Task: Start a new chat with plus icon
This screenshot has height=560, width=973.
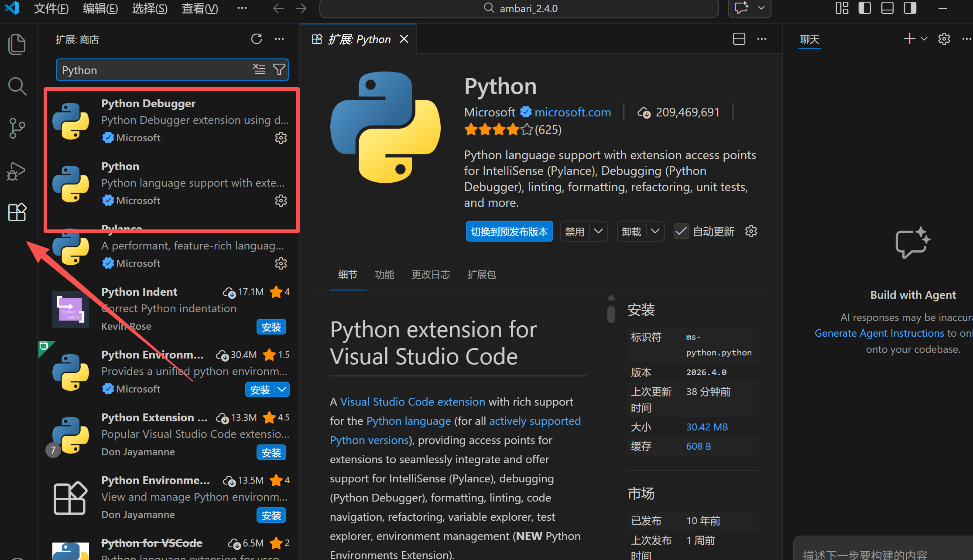Action: [909, 39]
